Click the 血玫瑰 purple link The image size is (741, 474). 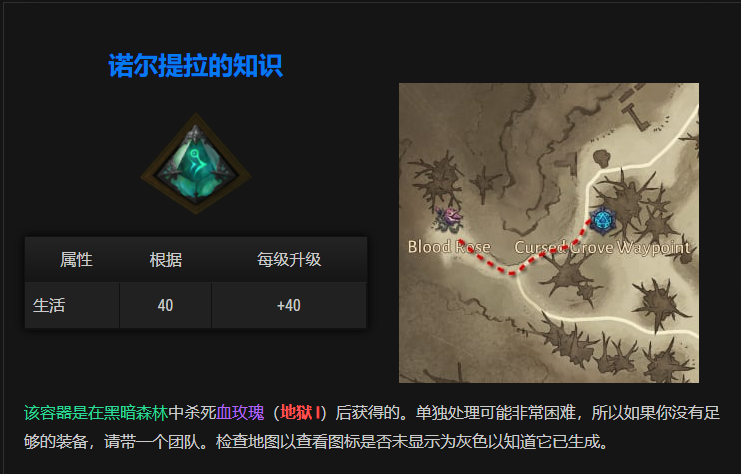(x=240, y=413)
